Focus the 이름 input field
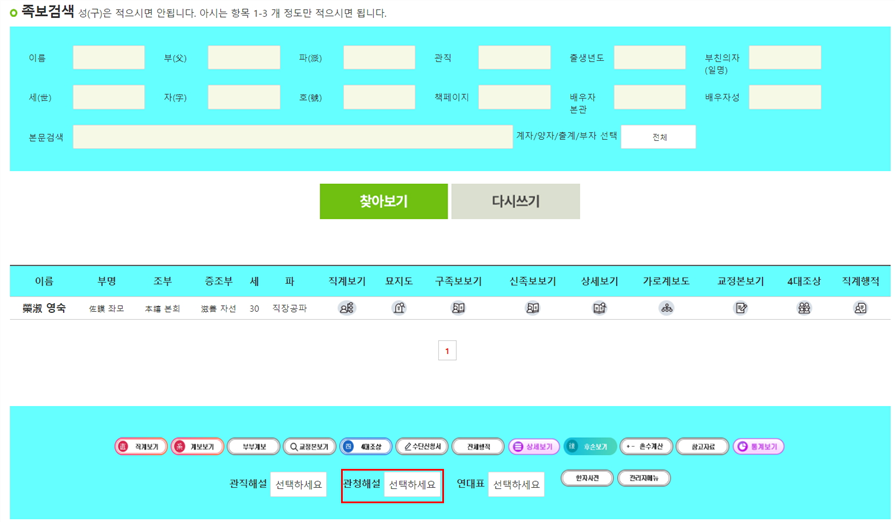 coord(108,58)
